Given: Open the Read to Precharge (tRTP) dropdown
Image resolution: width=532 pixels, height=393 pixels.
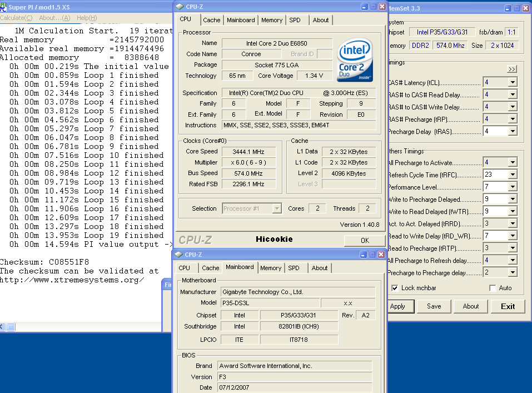Looking at the screenshot, I should 513,248.
